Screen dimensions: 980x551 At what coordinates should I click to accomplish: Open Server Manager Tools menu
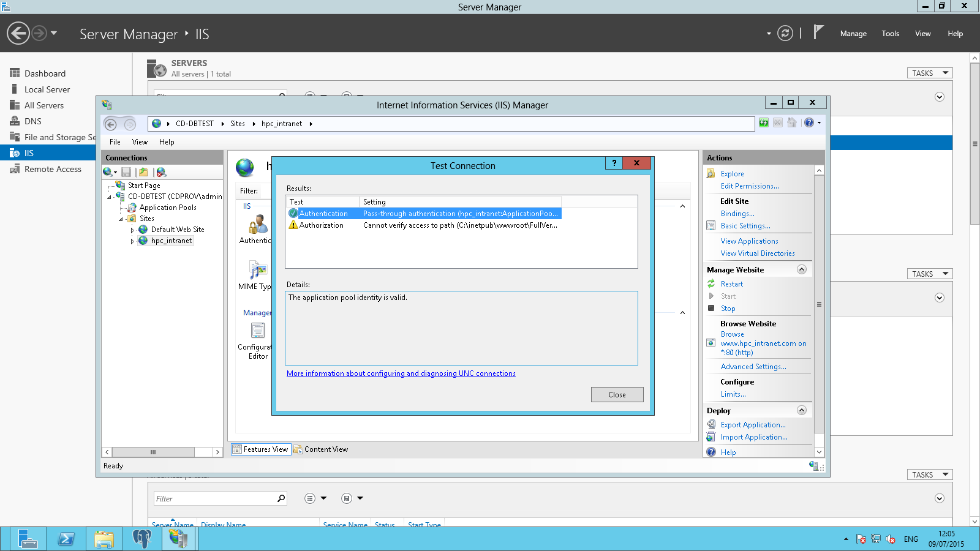891,34
